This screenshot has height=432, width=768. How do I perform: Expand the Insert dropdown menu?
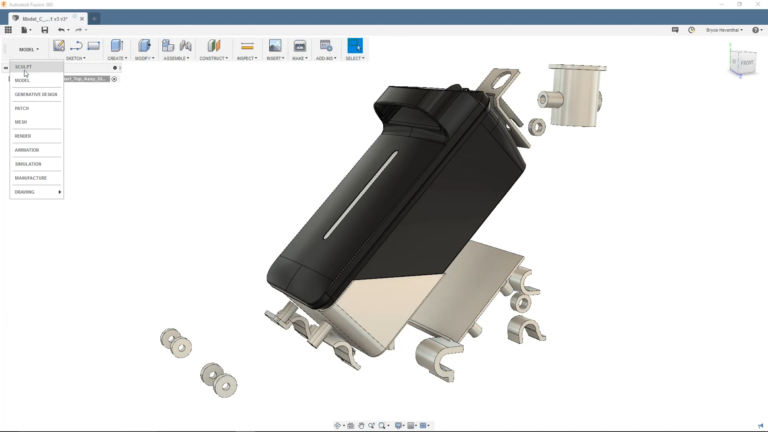pyautogui.click(x=275, y=58)
